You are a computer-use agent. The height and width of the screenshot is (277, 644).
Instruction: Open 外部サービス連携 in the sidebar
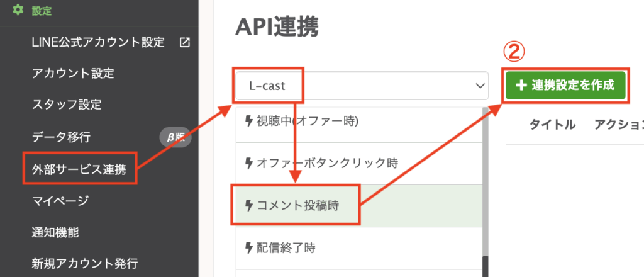pyautogui.click(x=79, y=169)
